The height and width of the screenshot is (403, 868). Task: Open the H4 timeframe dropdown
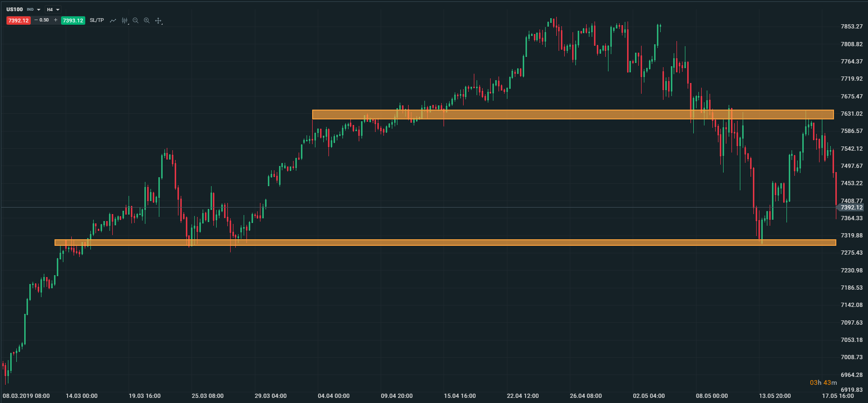pyautogui.click(x=53, y=9)
